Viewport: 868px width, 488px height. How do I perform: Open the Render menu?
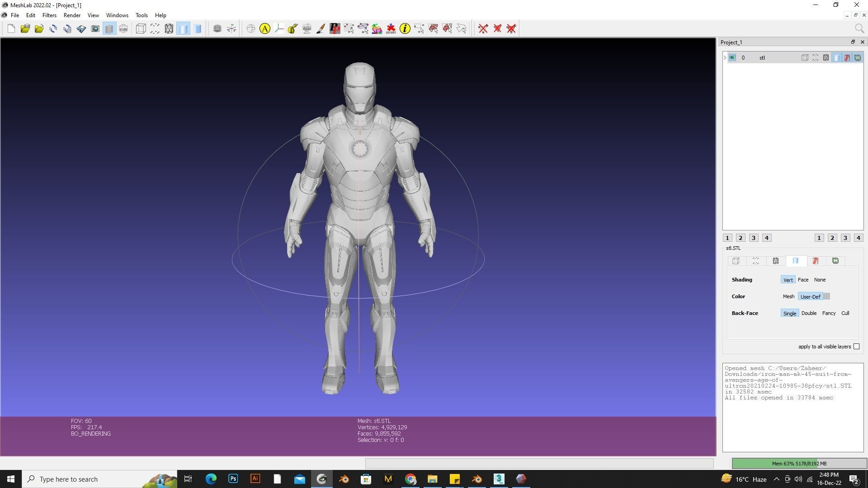point(72,15)
